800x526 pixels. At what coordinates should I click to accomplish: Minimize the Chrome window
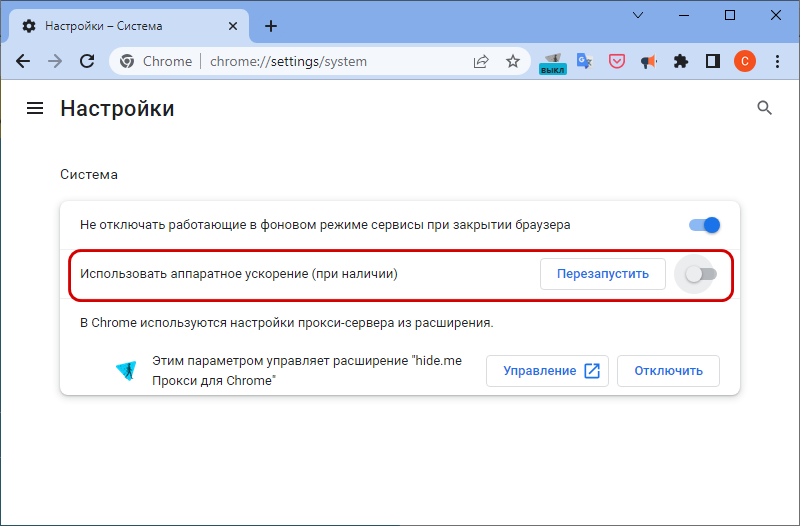(x=684, y=15)
